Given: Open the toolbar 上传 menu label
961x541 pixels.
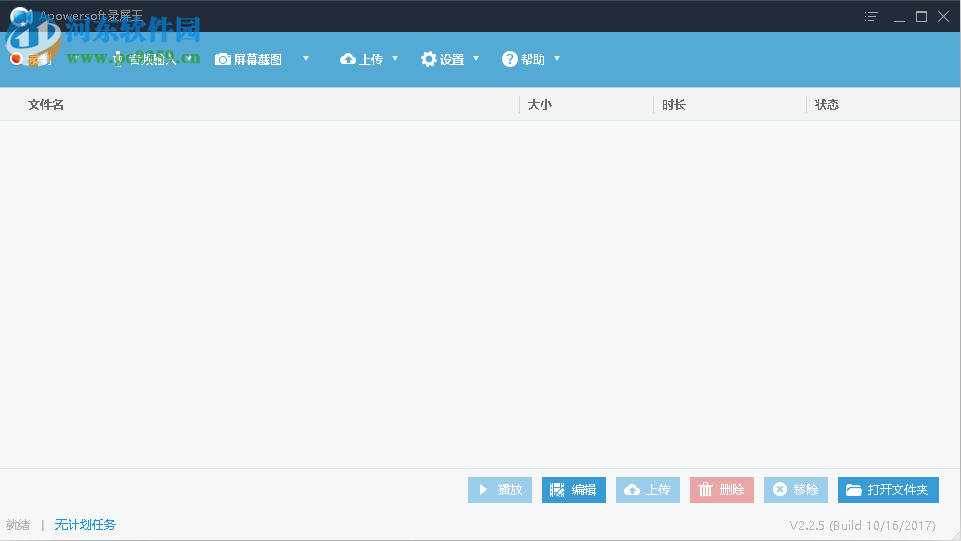Looking at the screenshot, I should tap(371, 59).
